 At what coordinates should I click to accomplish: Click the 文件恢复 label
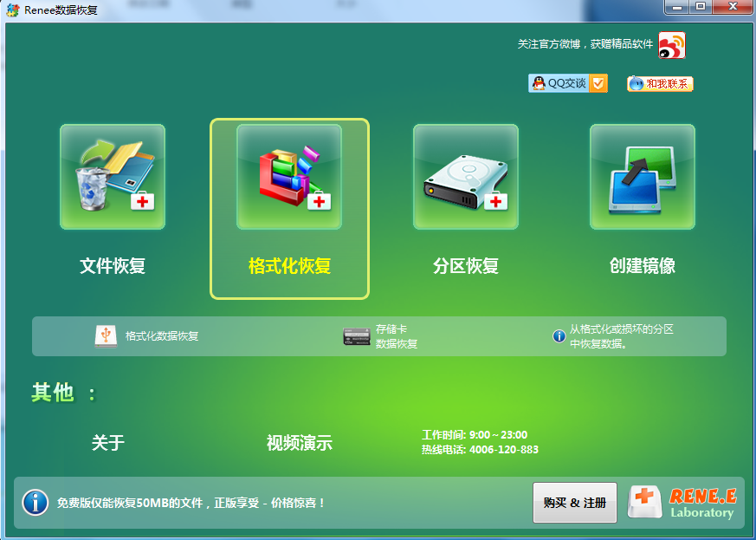tap(113, 266)
